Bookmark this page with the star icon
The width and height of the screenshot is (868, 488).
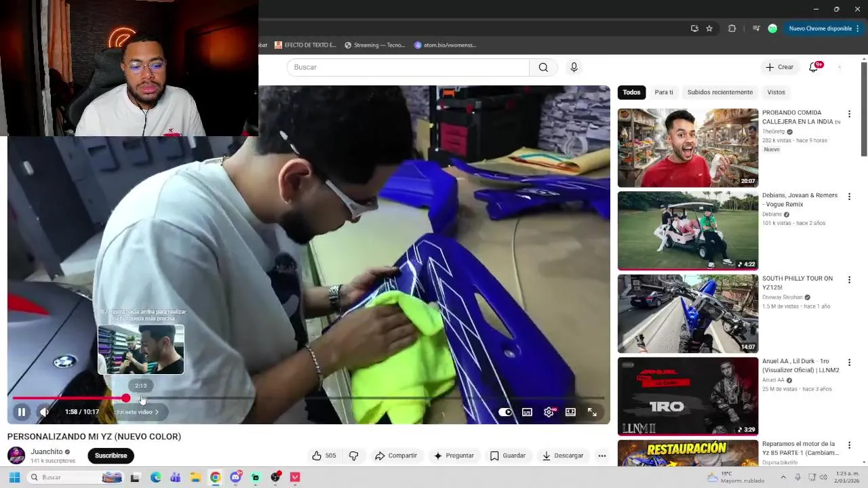pyautogui.click(x=709, y=28)
